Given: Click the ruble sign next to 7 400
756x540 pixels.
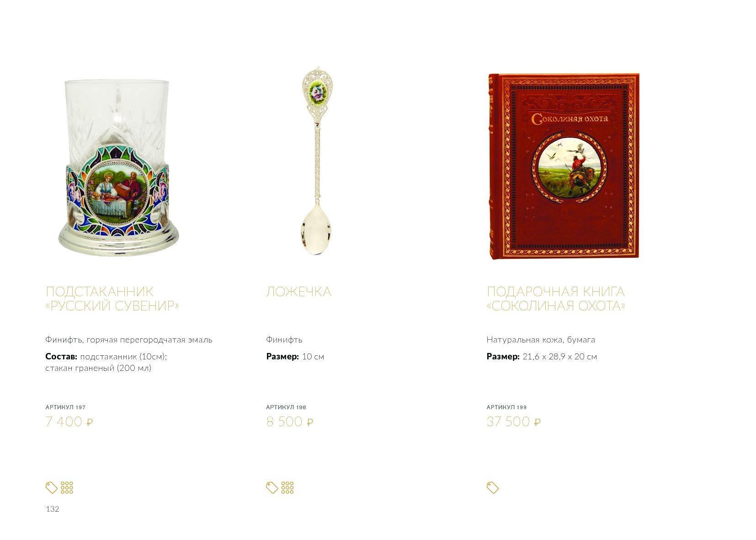Looking at the screenshot, I should 90,422.
